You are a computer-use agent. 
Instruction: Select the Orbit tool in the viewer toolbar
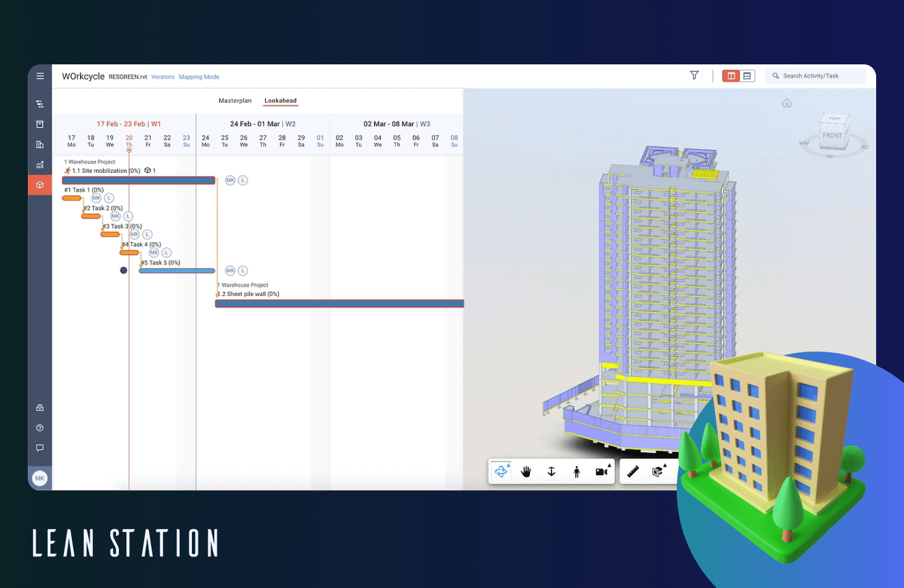(x=500, y=472)
